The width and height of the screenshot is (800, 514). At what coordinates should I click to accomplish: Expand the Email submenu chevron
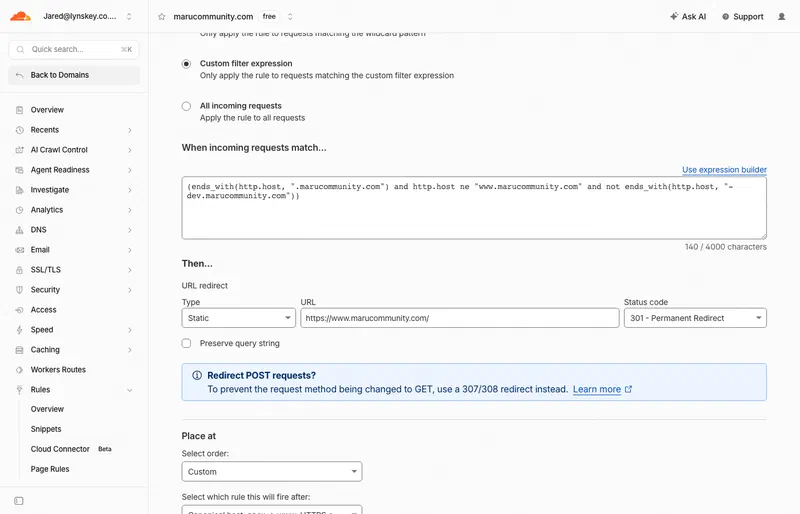pos(130,250)
